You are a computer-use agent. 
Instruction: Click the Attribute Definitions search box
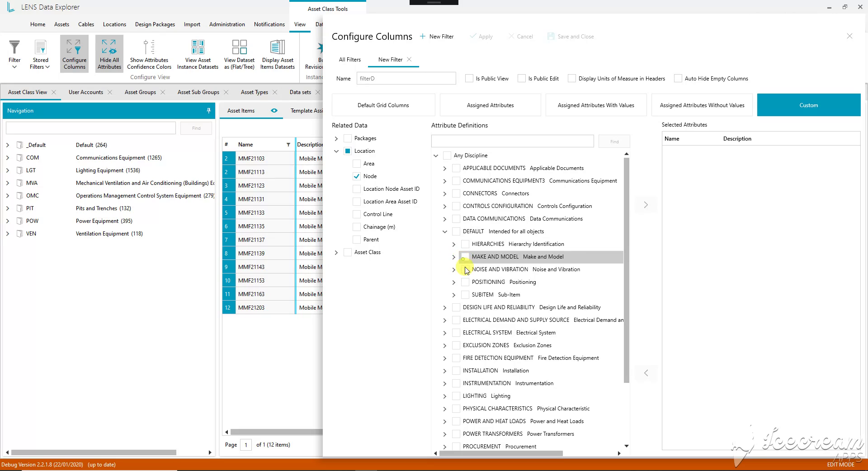pos(512,141)
